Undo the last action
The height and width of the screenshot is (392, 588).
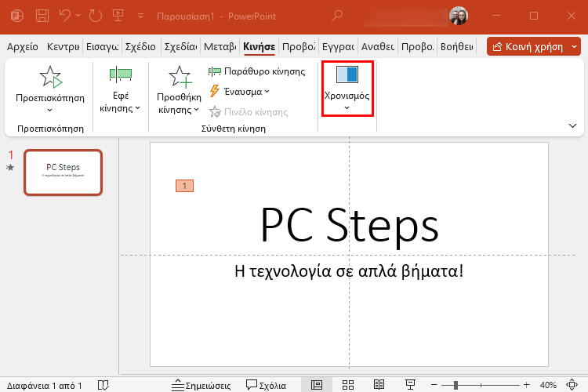point(65,16)
